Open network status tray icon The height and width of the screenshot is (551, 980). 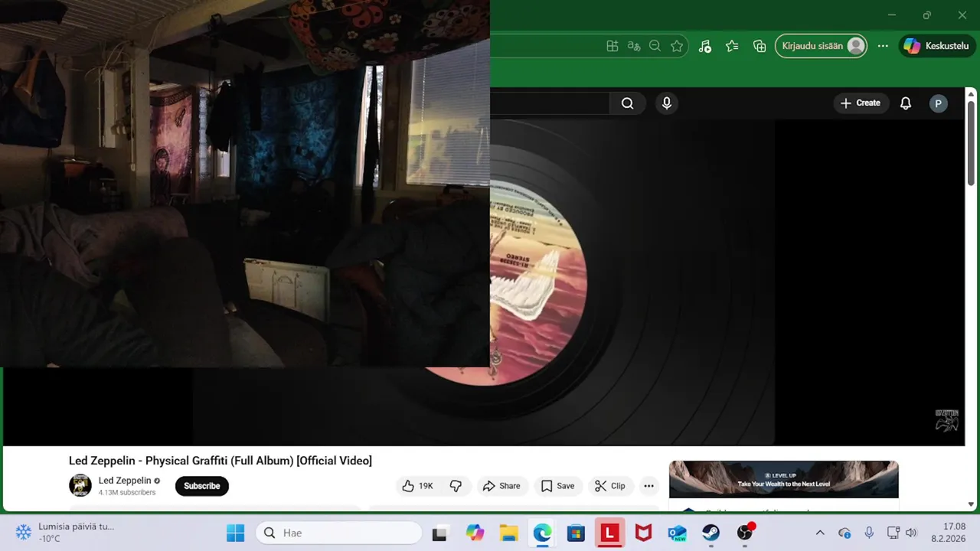893,533
